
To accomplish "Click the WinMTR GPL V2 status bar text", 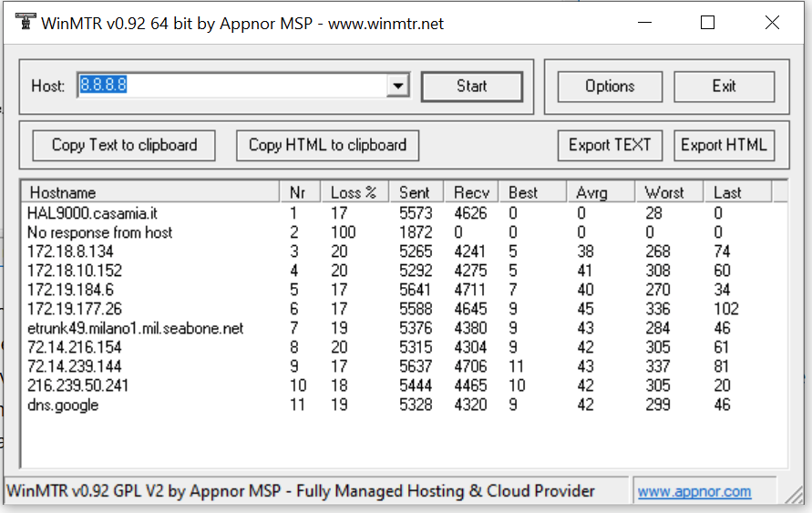I will click(x=301, y=491).
